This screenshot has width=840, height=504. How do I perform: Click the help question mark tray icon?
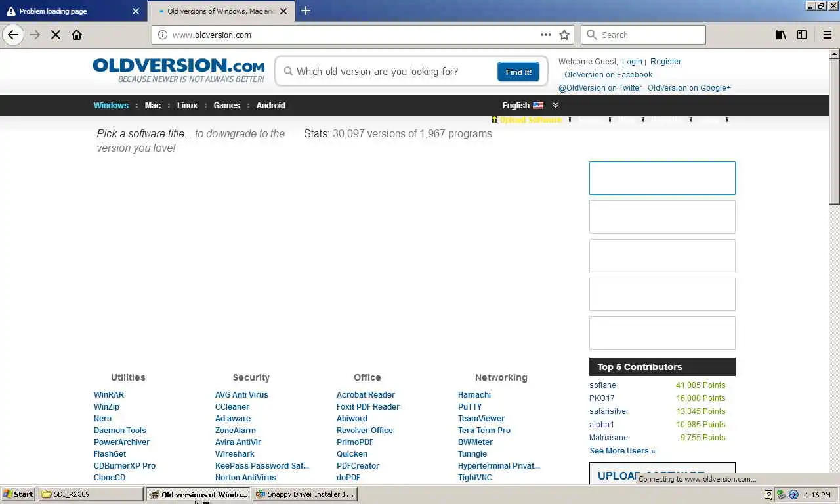(768, 494)
